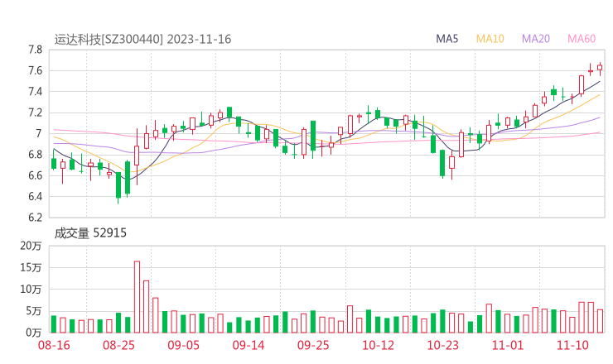
Task: Click the 08-25 date axis label
Action: (118, 345)
